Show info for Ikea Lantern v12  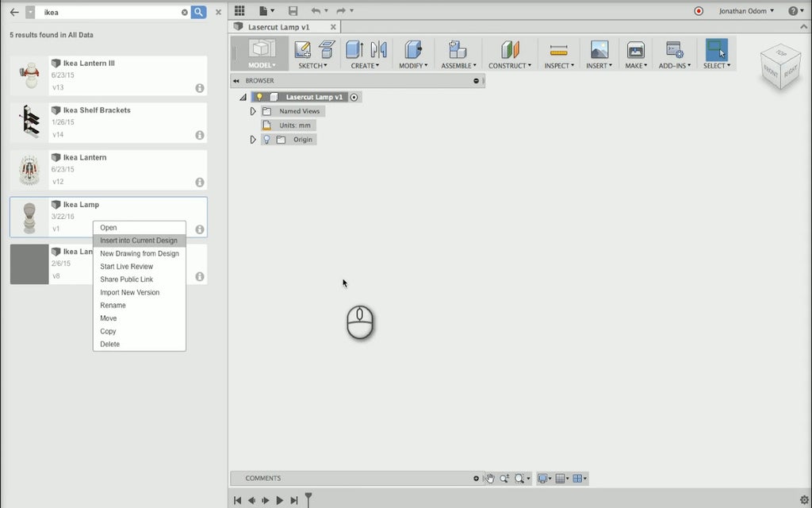[x=199, y=182]
